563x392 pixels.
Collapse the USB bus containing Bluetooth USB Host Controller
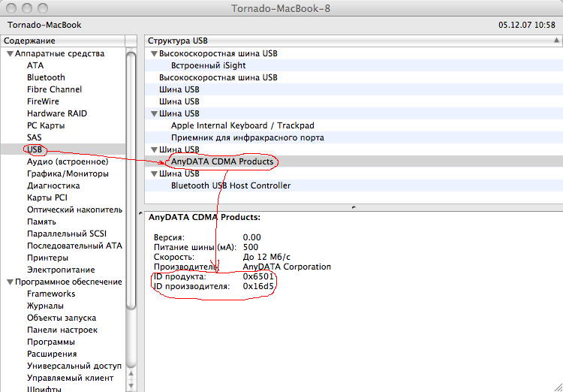point(154,174)
